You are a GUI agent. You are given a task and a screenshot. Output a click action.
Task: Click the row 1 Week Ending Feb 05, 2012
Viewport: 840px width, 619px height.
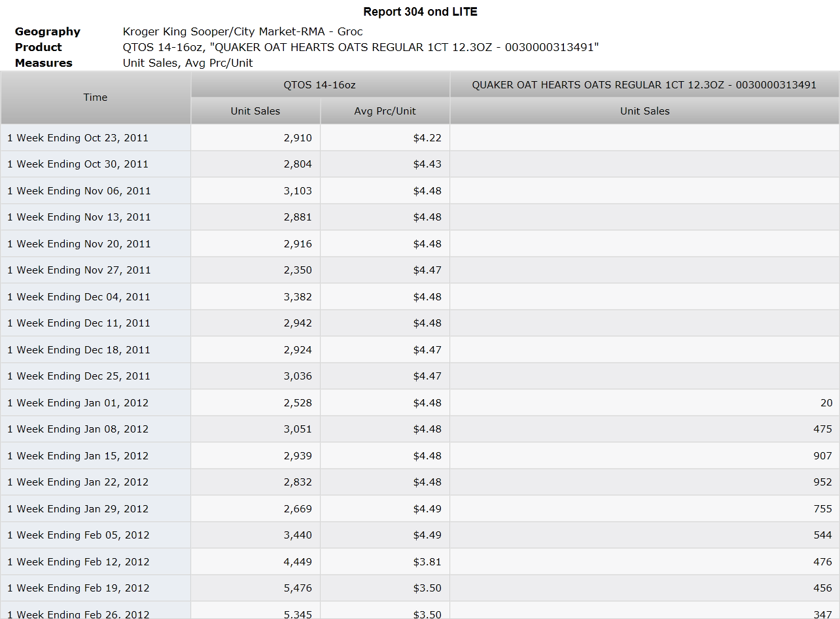[x=420, y=535]
